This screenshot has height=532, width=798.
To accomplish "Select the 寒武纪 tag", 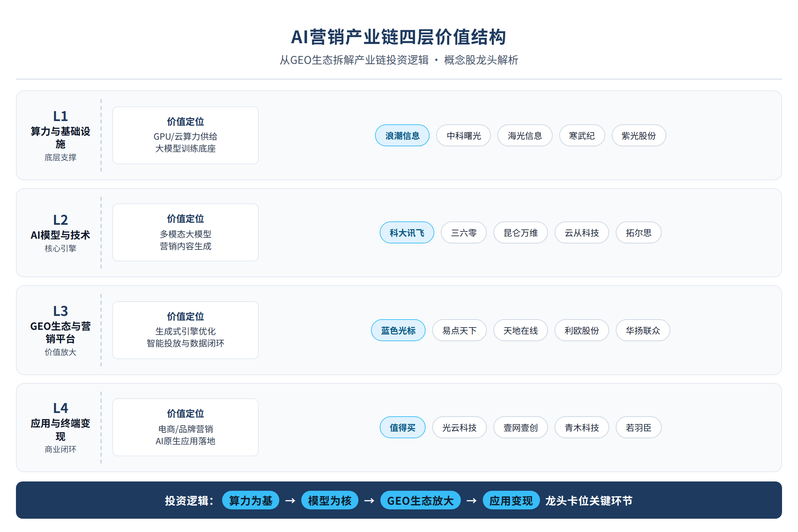I will click(582, 135).
